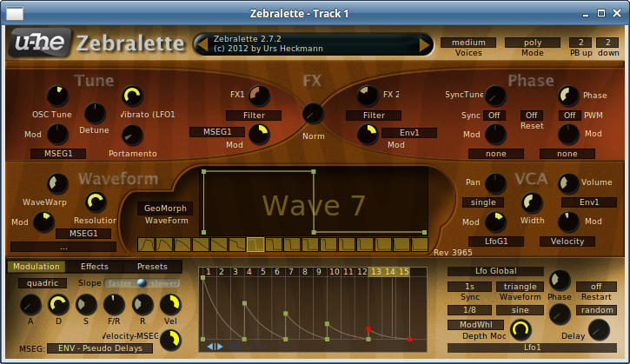This screenshot has height=364, width=630.
Task: Click the ModWhl depth source button
Action: click(x=475, y=325)
